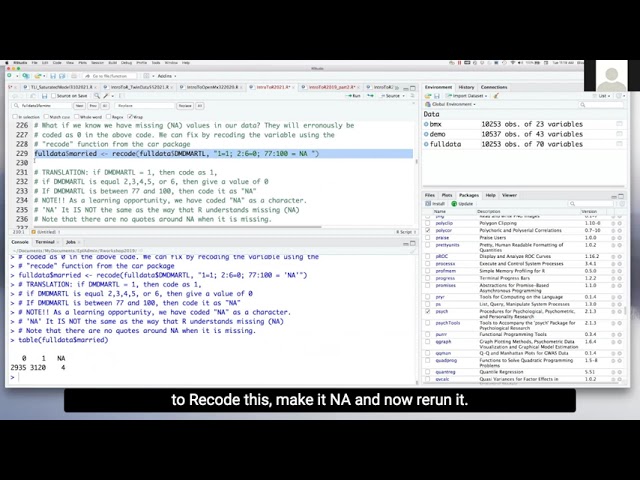Click Update packages button
Screen dimensions: 640x480
462,204
